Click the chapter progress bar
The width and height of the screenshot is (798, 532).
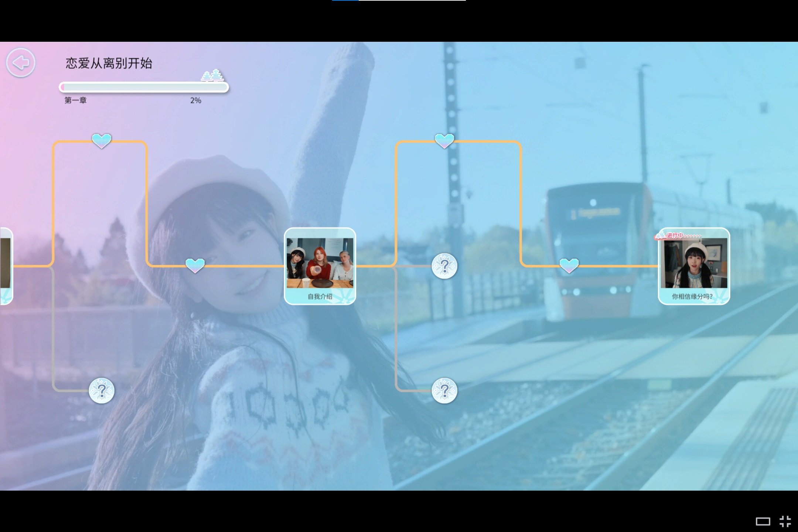(144, 87)
